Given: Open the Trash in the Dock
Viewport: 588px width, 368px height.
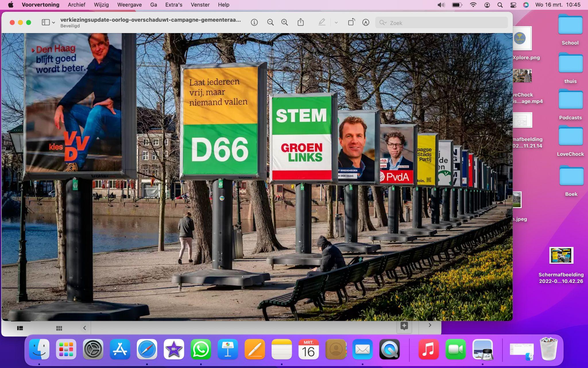Looking at the screenshot, I should pyautogui.click(x=548, y=349).
